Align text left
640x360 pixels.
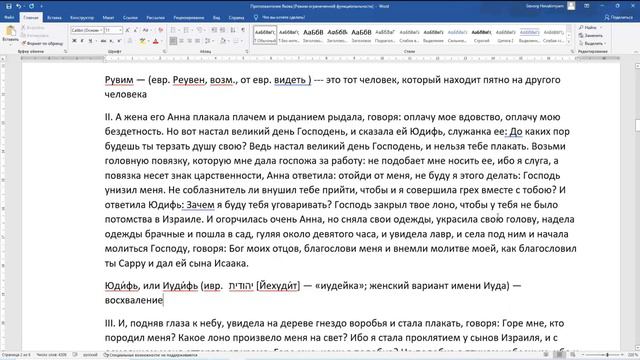click(173, 41)
